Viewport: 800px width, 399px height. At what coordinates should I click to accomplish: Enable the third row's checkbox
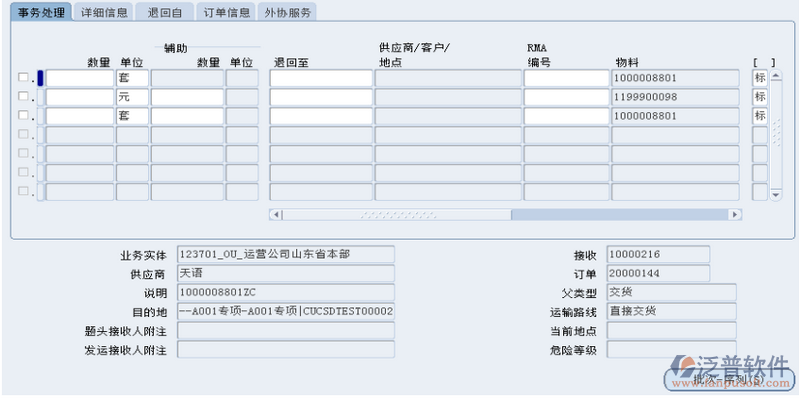pos(23,115)
